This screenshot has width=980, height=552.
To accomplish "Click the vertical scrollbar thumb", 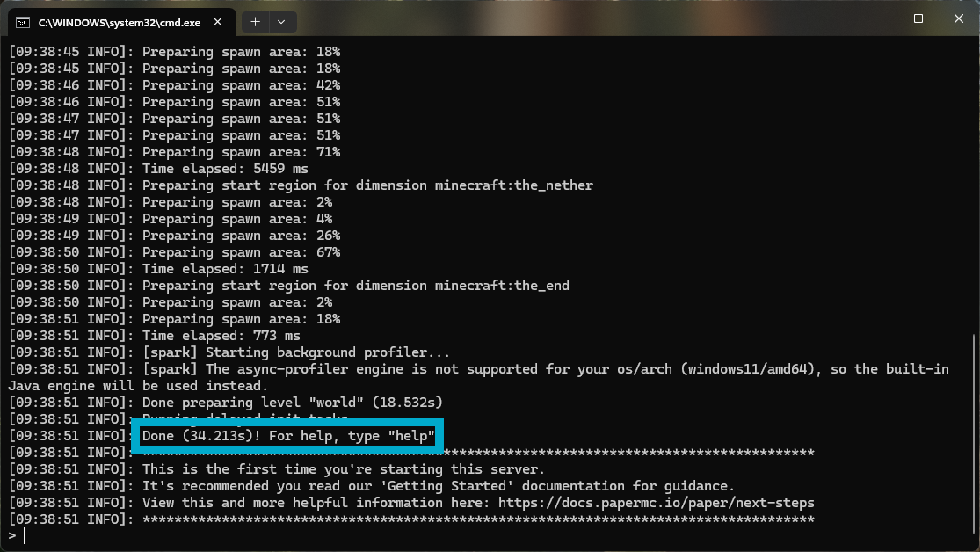I will 973,429.
